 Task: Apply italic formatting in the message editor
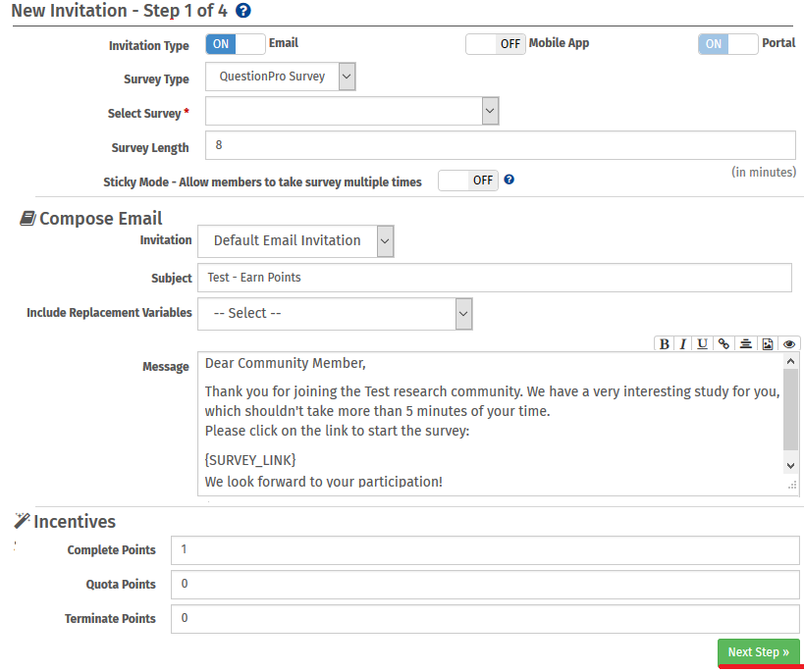pyautogui.click(x=683, y=343)
